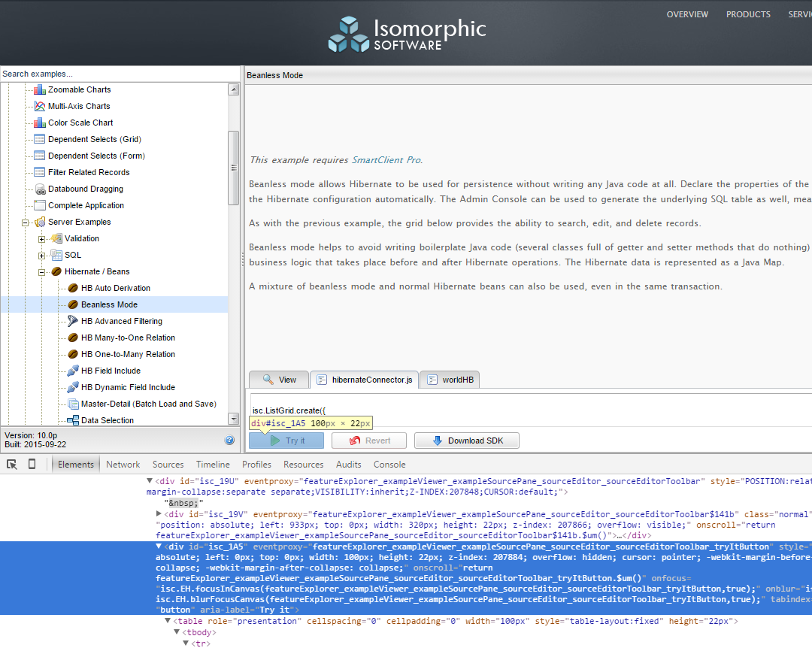Viewport: 812px width, 648px height.
Task: Select the DevTools Elements tab
Action: pos(76,465)
